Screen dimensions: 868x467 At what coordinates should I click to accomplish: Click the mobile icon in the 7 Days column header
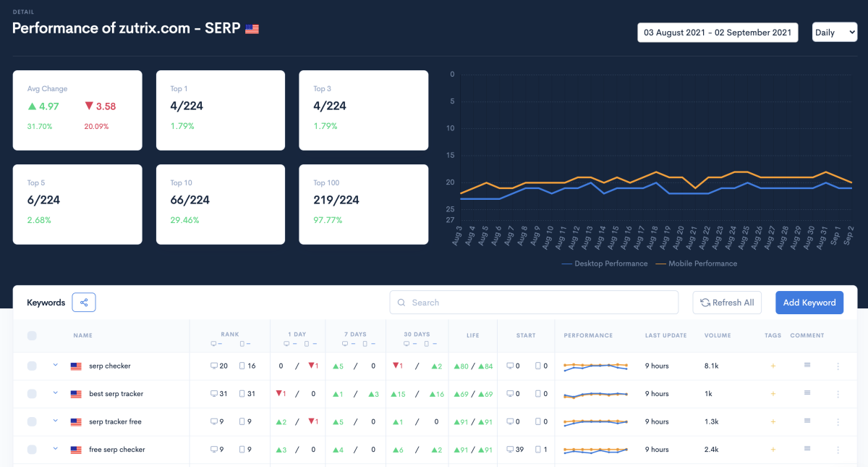[x=365, y=342]
